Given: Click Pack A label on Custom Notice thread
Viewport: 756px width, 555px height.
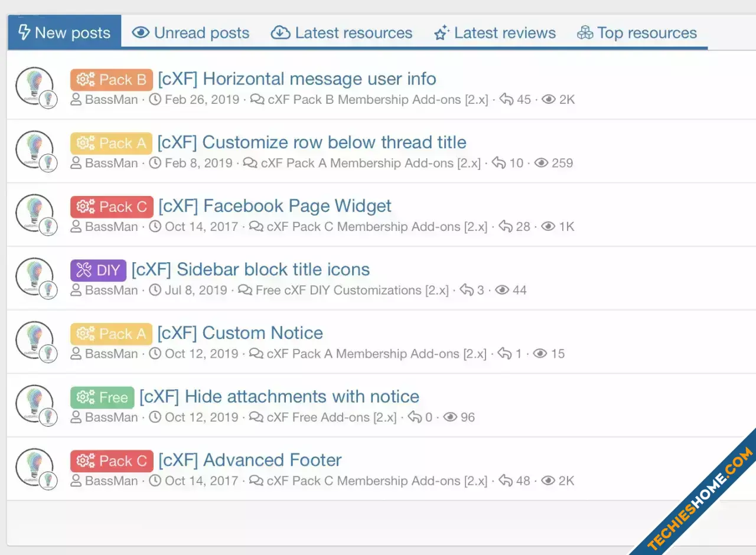Looking at the screenshot, I should [111, 334].
